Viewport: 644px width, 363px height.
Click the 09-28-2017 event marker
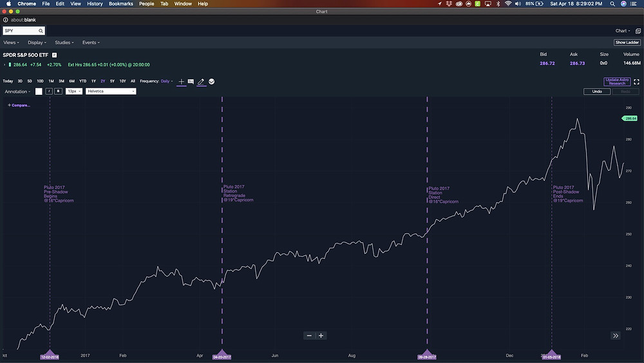pos(427,355)
